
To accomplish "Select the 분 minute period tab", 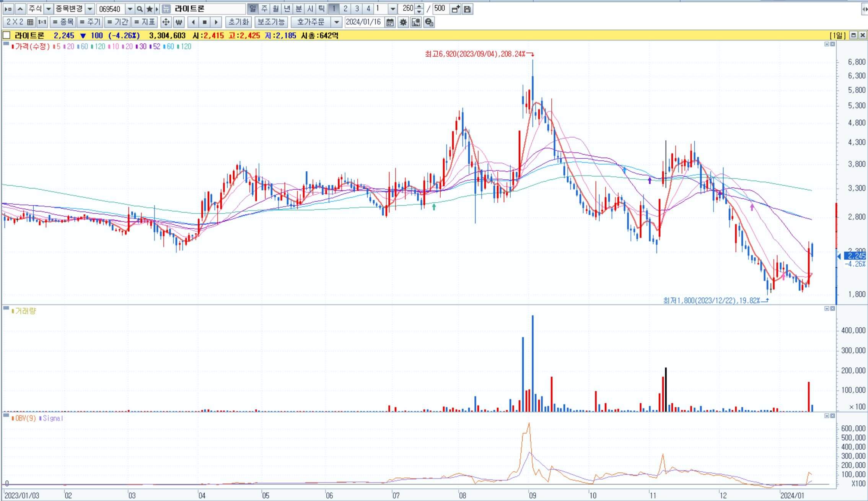I will pos(299,8).
